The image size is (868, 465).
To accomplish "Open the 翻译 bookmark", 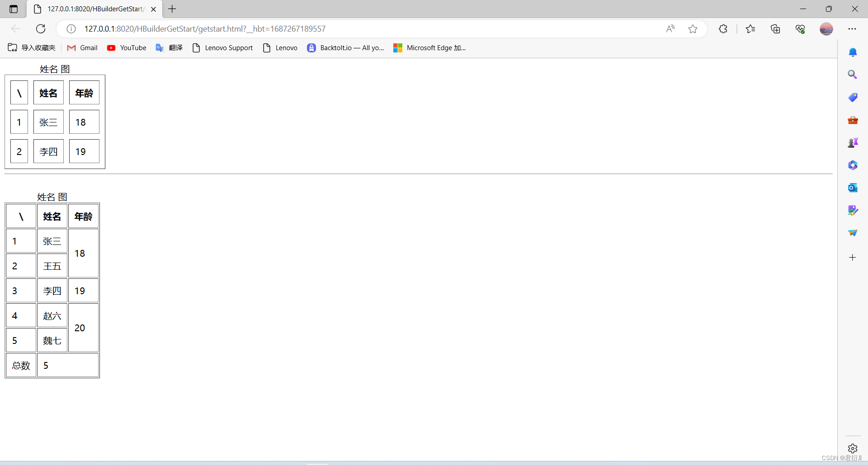I will point(169,48).
